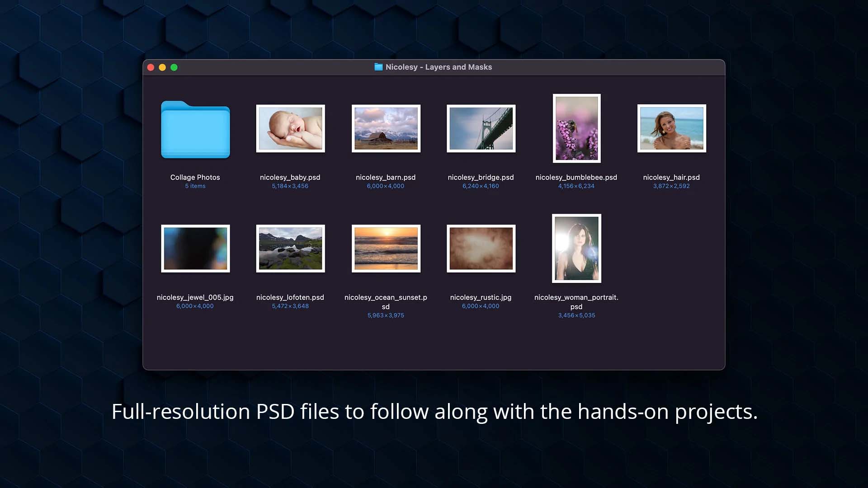The height and width of the screenshot is (488, 868).
Task: Click the '5 items' folder count label
Action: tap(195, 186)
